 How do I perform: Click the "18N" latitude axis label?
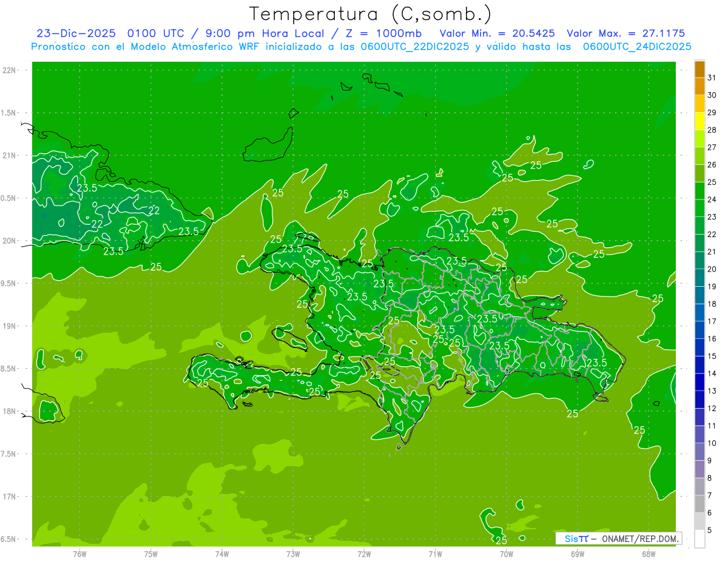(9, 411)
